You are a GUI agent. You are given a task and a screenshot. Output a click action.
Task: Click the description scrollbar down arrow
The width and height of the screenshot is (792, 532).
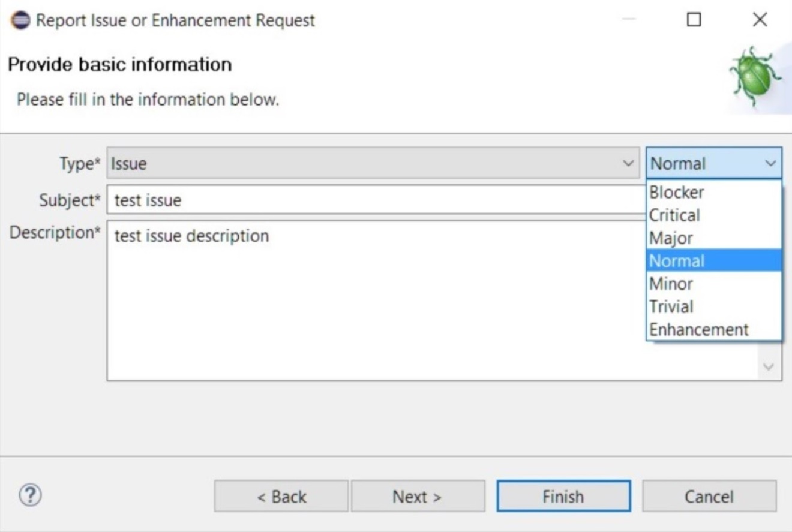769,367
